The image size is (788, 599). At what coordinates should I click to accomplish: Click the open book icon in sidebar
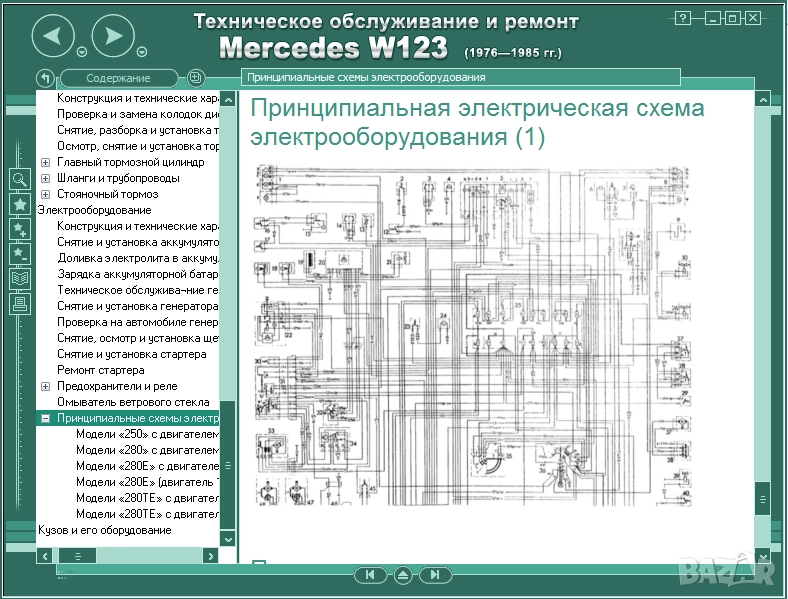point(20,279)
